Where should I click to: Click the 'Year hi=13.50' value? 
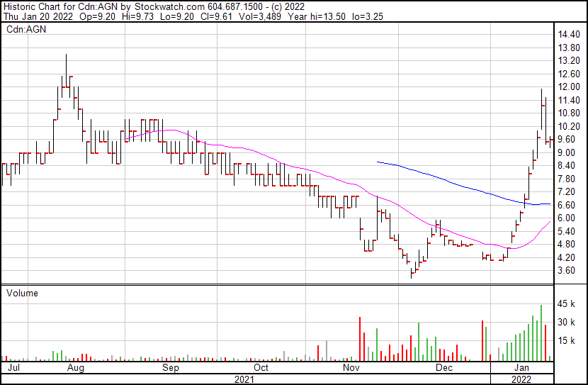[x=317, y=16]
